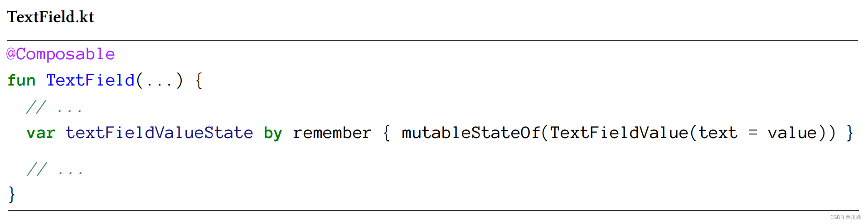Click the var keyword
Image resolution: width=868 pixels, height=224 pixels.
[x=41, y=133]
